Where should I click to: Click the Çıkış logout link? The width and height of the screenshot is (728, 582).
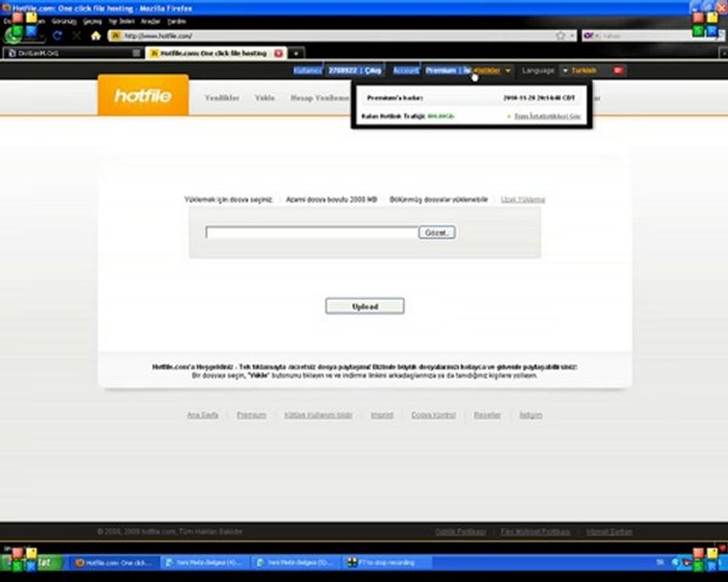373,70
